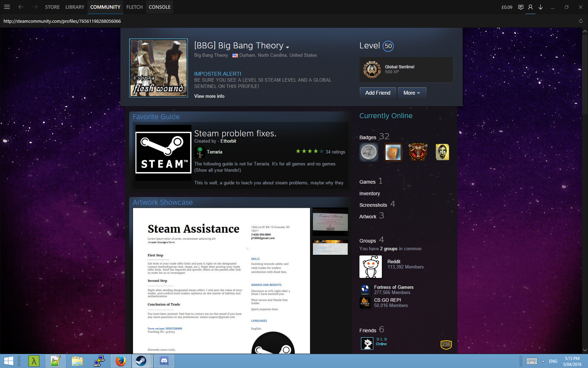Viewport: 588px width, 368px height.
Task: Open the Store tab
Action: tap(52, 7)
